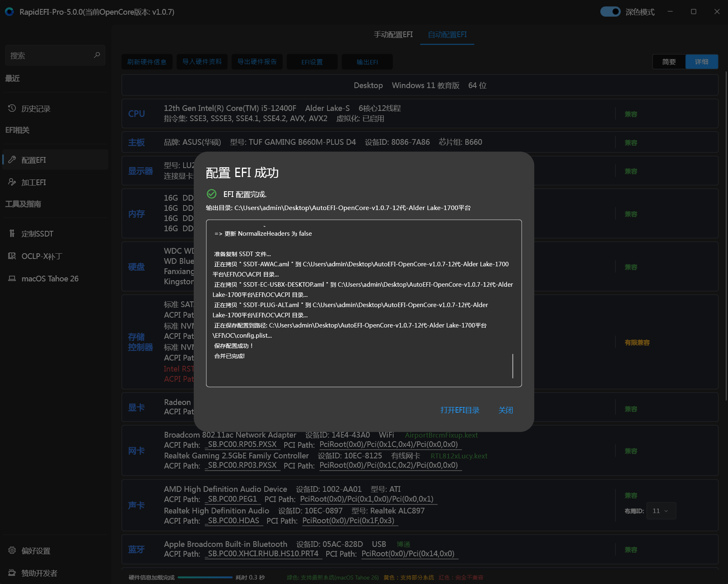The image size is (728, 584).
Task: Toggle the 深色模式 dark mode switch
Action: coord(611,12)
